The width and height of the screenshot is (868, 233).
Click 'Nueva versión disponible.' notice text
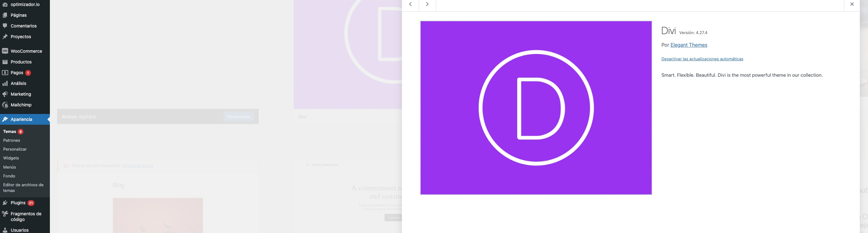pos(96,166)
